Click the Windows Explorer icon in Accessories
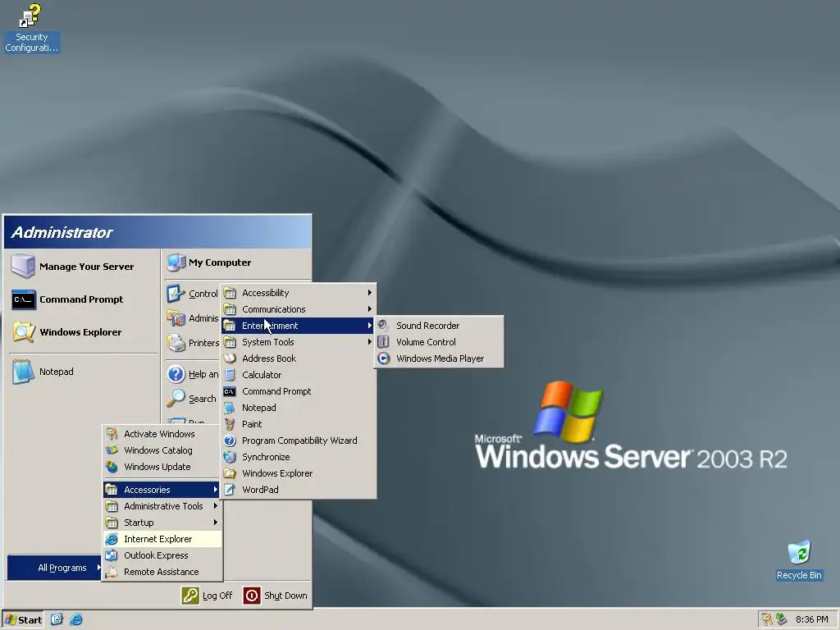840x630 pixels. (x=230, y=473)
